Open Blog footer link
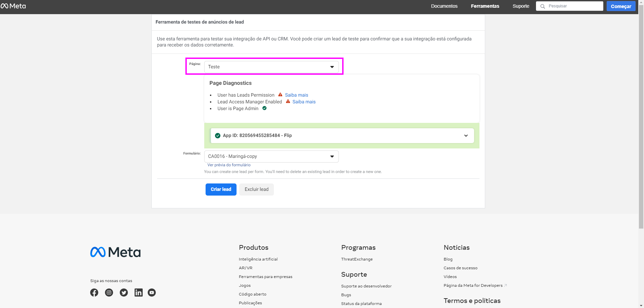Image resolution: width=644 pixels, height=308 pixels. tap(448, 259)
